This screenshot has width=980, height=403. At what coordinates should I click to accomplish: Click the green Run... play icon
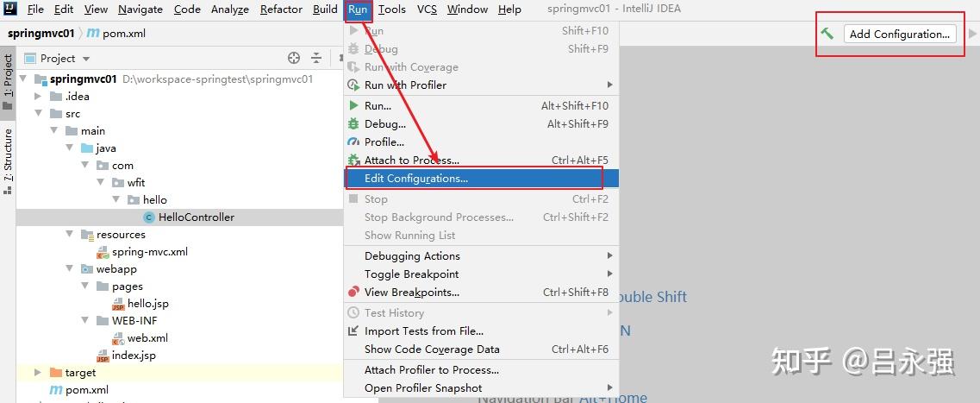point(353,106)
